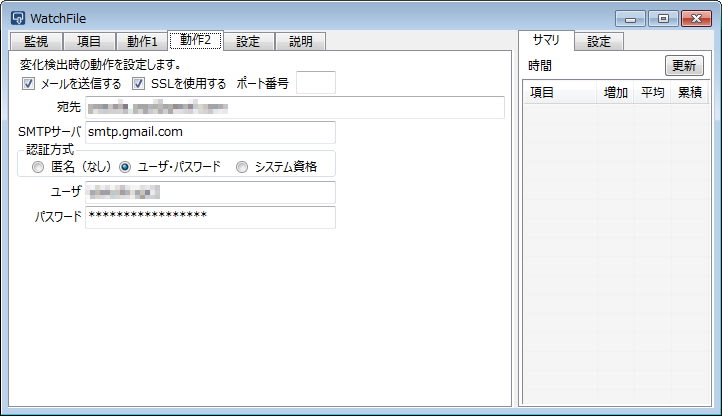This screenshot has height=416, width=722.
Task: Click the WatchFile app icon in title bar
Action: coord(17,17)
